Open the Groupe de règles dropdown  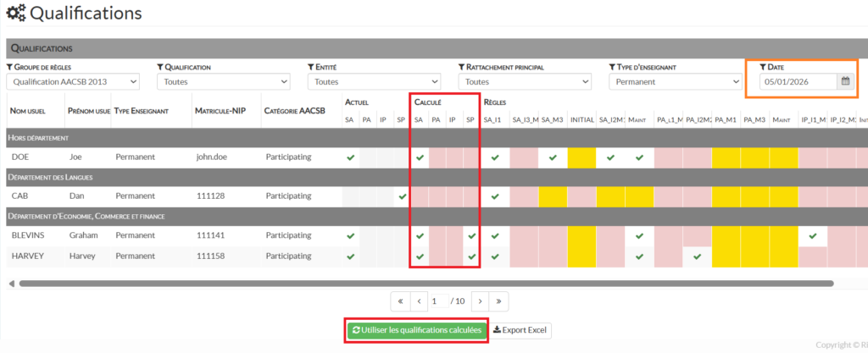pyautogui.click(x=72, y=81)
